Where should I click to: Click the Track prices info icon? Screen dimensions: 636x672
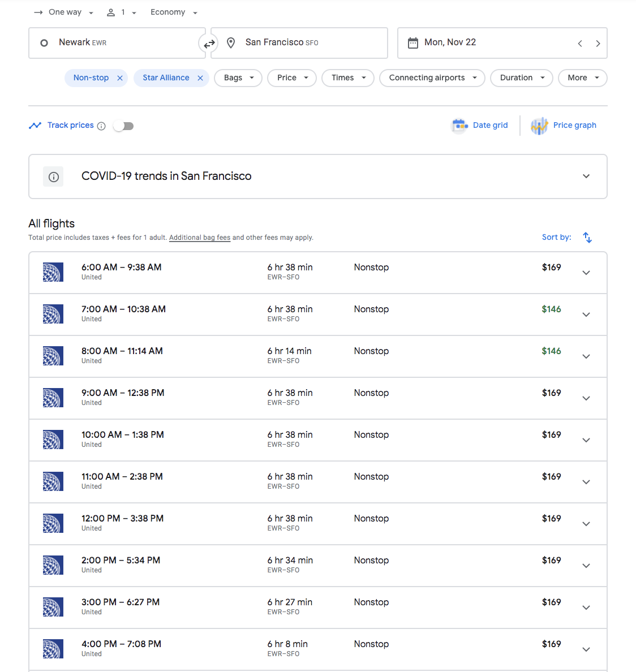[x=101, y=126]
